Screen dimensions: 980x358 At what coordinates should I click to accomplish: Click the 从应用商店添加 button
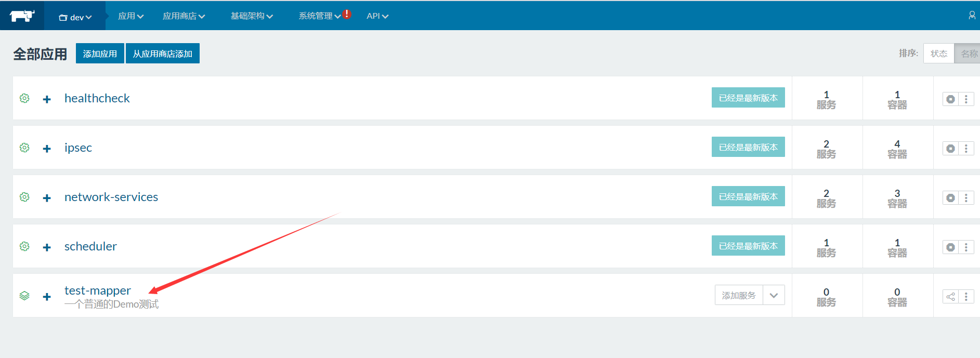(x=162, y=54)
